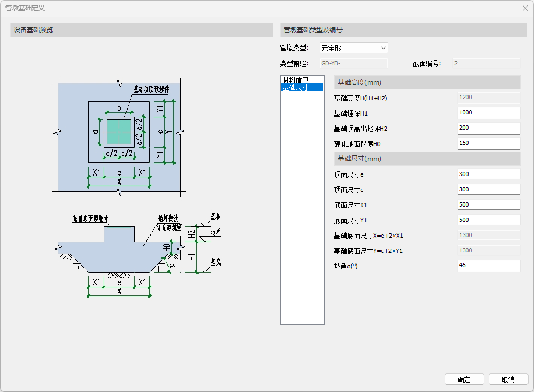Click the 底面尺寸Y1 input field

(488, 220)
